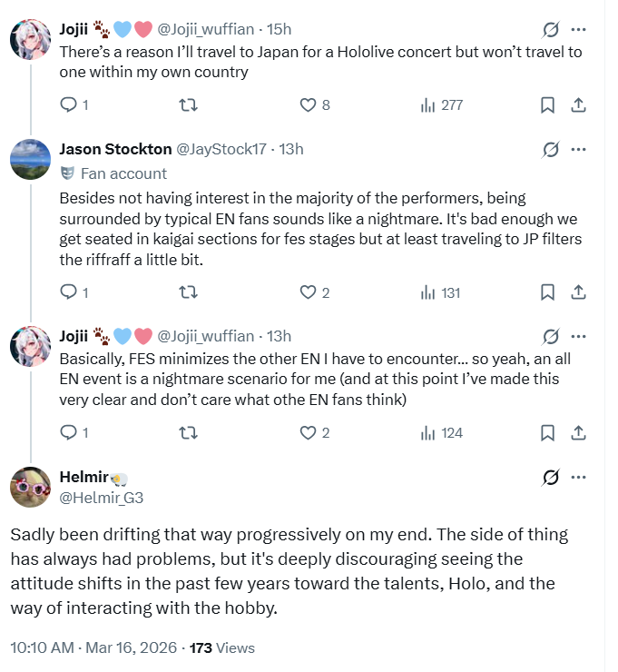Open @Helmir_G3 profile handle

102,498
